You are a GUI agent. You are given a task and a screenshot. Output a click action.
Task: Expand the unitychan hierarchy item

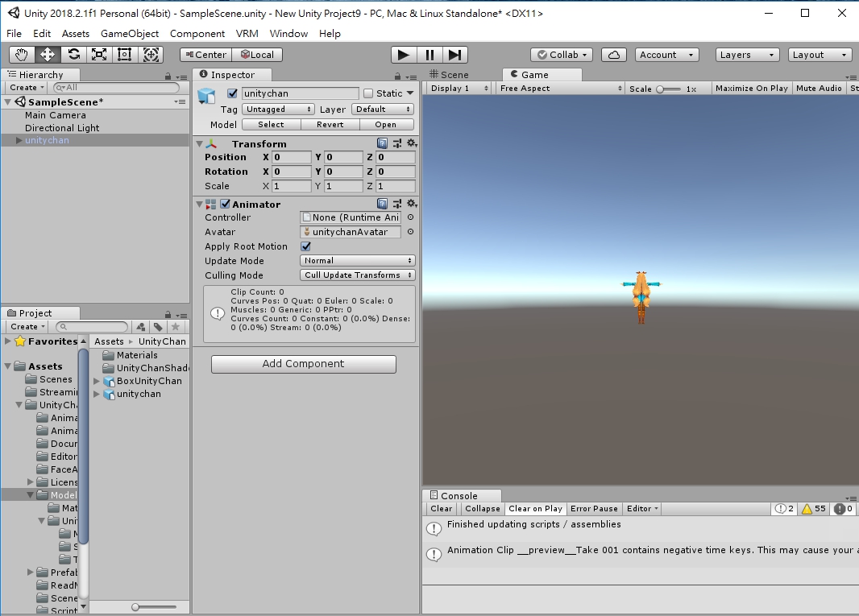point(19,140)
